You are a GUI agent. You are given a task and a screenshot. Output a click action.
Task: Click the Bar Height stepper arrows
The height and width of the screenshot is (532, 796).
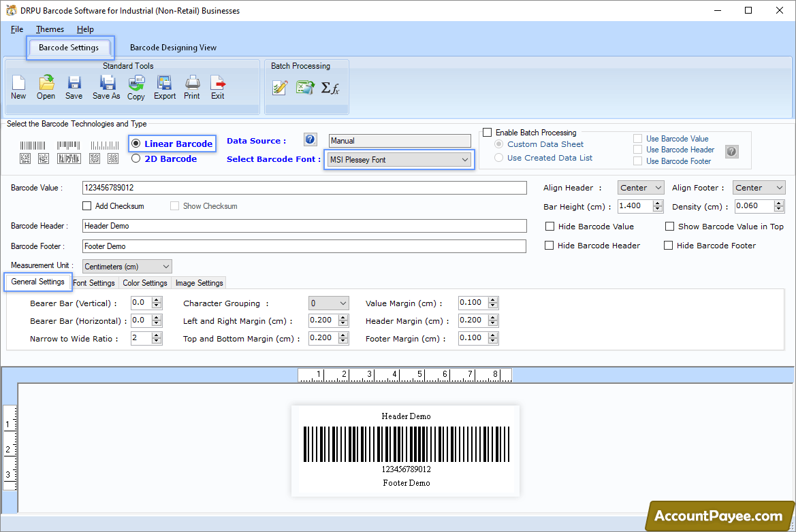tap(658, 206)
